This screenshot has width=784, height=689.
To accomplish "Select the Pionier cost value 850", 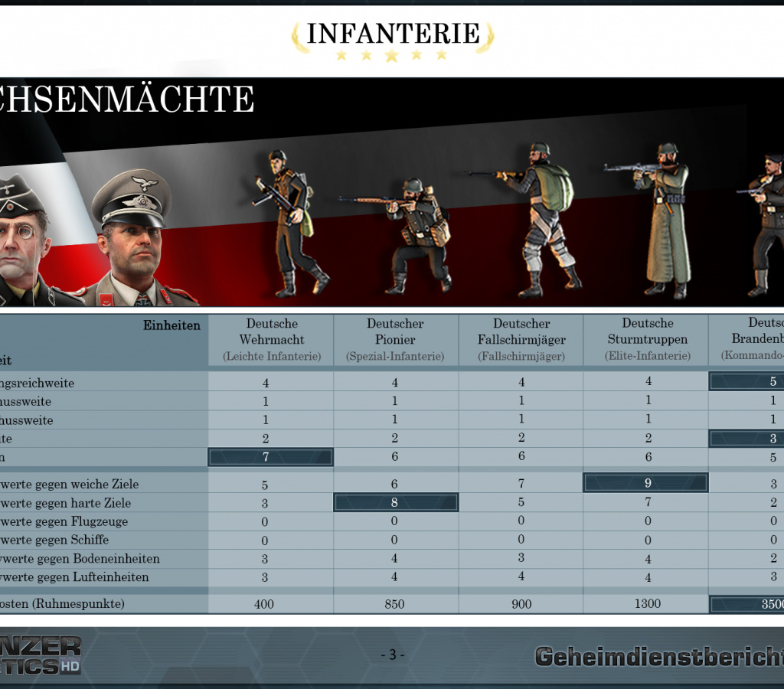I will (394, 604).
